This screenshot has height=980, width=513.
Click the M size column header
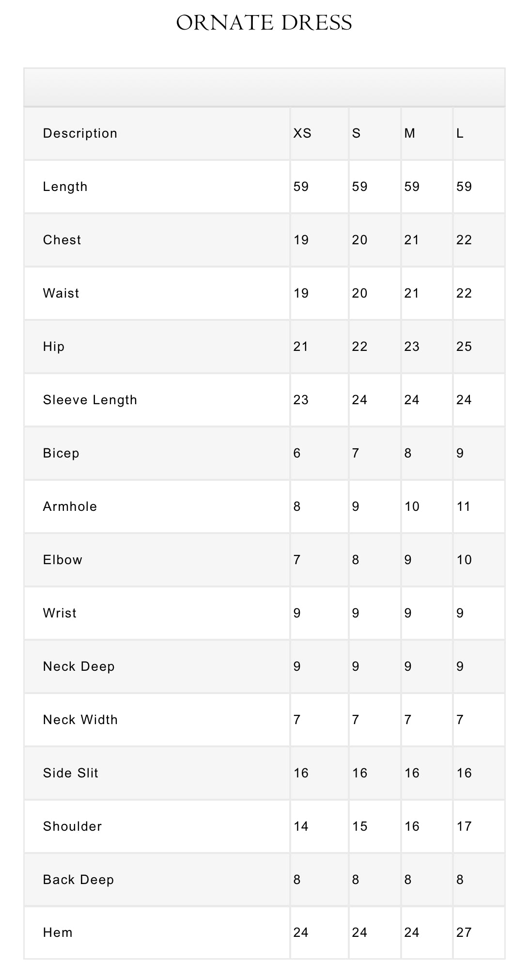[410, 133]
